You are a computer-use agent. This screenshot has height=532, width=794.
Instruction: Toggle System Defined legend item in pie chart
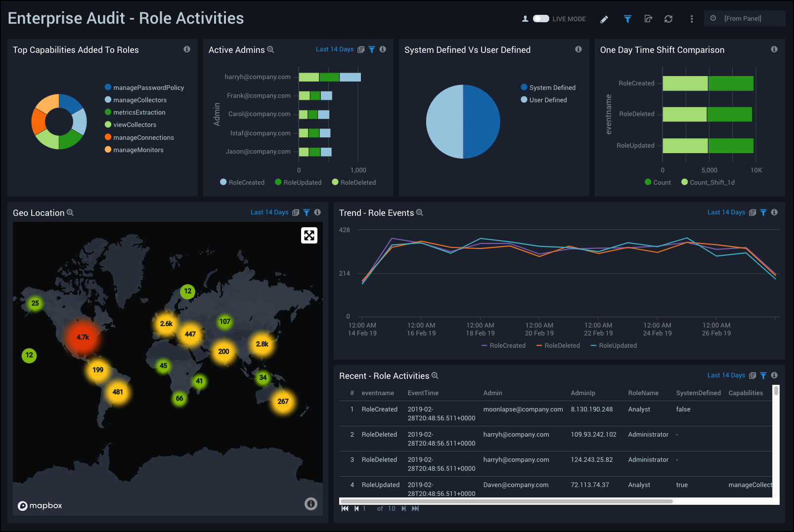point(548,87)
